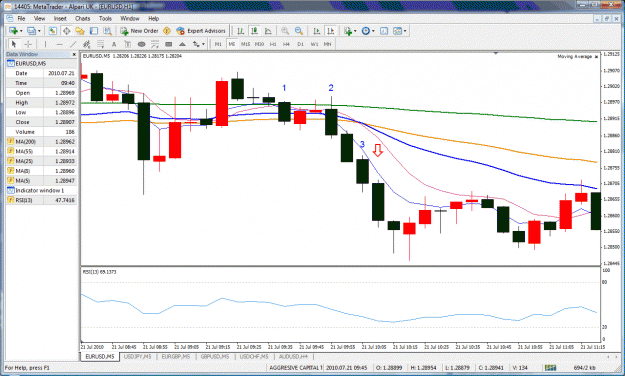The image size is (625, 376).
Task: Click the connection status bars in status bar
Action: pyautogui.click(x=550, y=368)
